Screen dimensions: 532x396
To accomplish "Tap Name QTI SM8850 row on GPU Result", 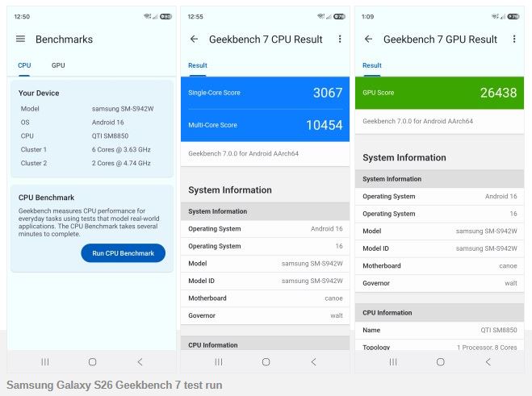I will click(439, 330).
